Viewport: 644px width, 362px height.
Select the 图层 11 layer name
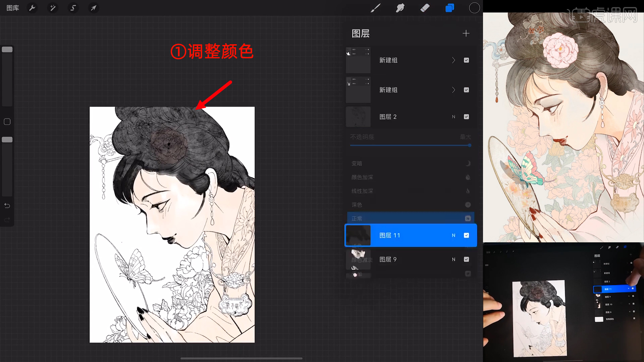[389, 235]
